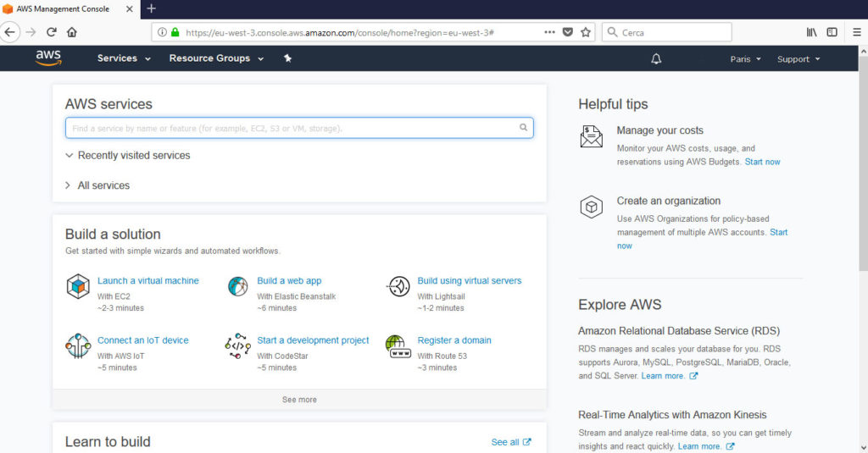Open Start a development project link
Image resolution: width=868 pixels, height=453 pixels.
pos(313,340)
